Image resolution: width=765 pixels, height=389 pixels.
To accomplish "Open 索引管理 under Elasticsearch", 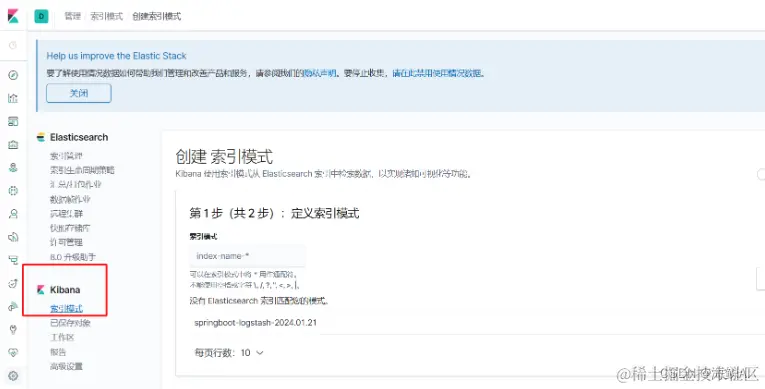I will [x=66, y=156].
